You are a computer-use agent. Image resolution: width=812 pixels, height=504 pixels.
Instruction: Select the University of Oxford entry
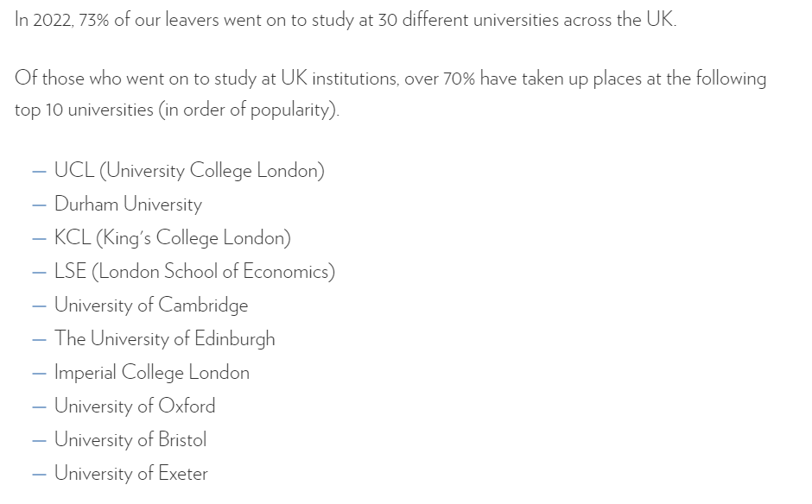[135, 406]
